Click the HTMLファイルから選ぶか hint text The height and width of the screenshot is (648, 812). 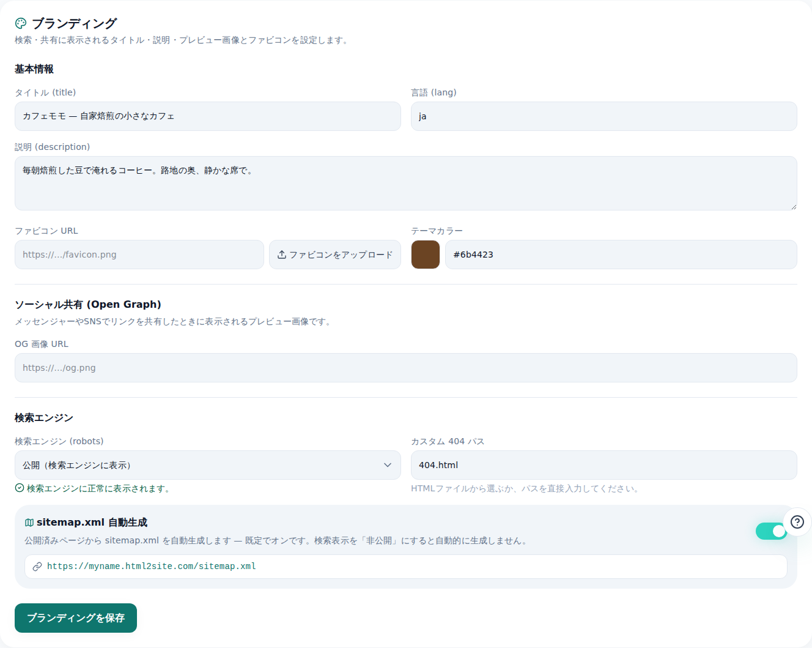525,488
